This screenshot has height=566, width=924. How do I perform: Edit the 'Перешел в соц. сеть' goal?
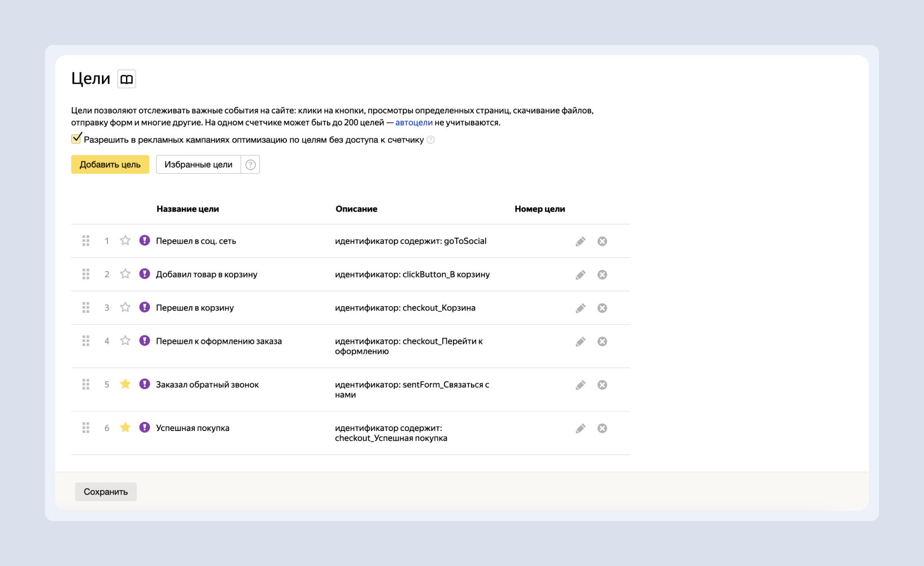(x=580, y=241)
